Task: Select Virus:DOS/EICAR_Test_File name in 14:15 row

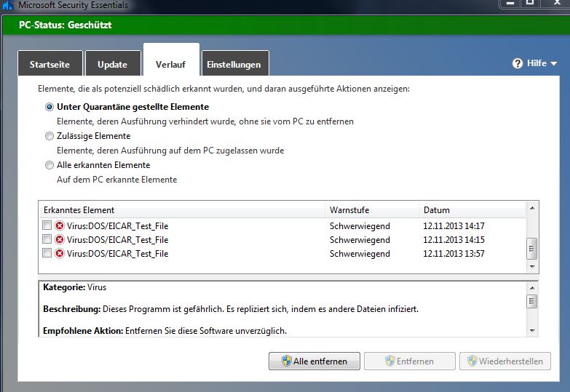Action: point(117,240)
